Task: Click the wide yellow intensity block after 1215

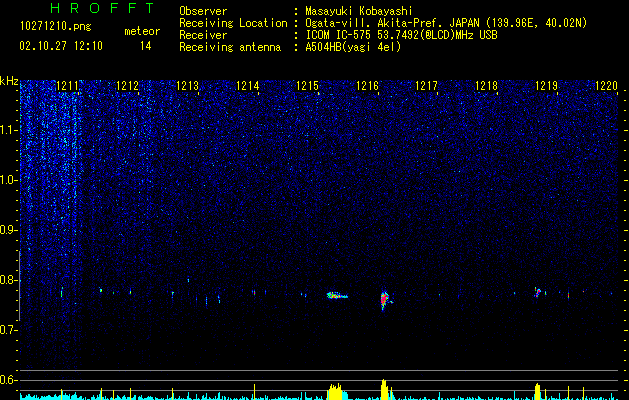Action: point(335,392)
